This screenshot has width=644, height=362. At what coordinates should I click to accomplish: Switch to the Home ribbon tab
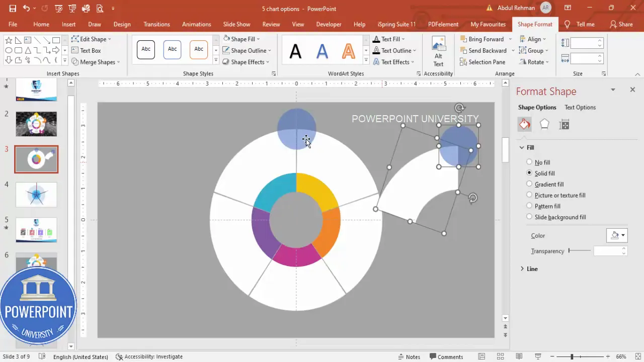click(41, 24)
